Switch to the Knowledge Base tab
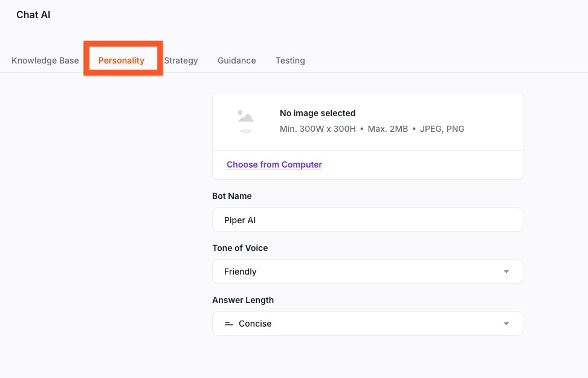 45,60
